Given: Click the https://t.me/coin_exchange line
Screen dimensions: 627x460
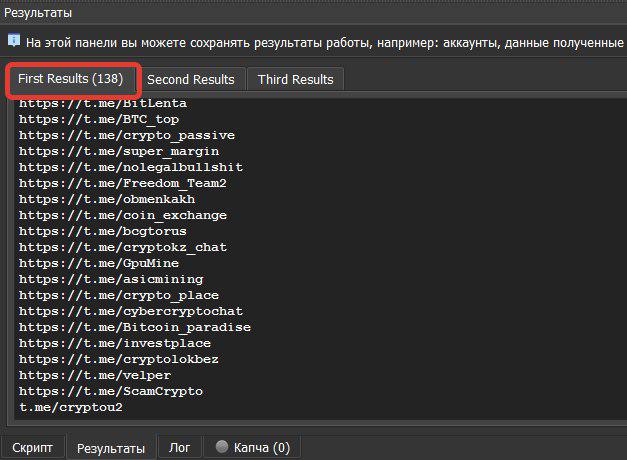Looking at the screenshot, I should tap(122, 215).
